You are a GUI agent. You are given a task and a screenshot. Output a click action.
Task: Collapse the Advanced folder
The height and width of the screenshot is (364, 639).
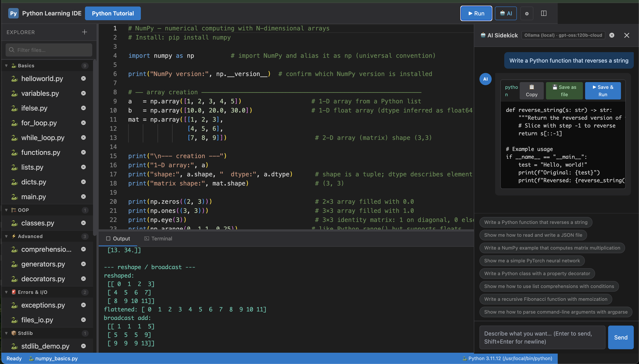coord(7,236)
